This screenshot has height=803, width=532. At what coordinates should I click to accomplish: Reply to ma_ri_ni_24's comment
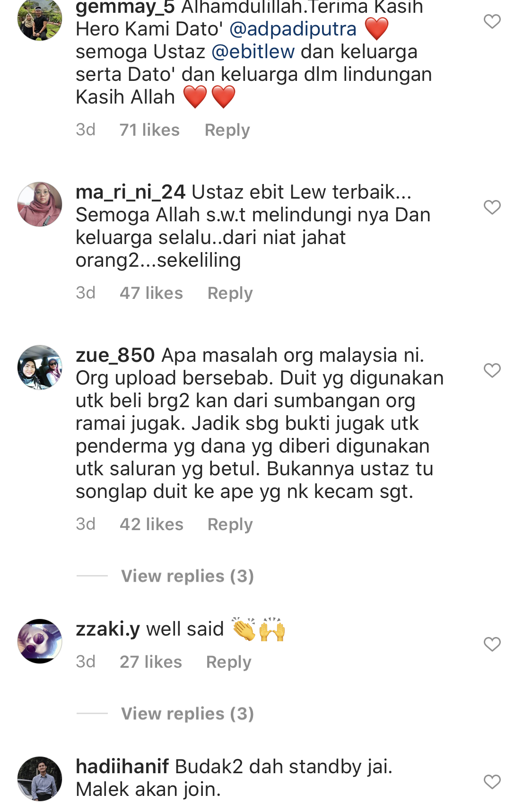(230, 293)
